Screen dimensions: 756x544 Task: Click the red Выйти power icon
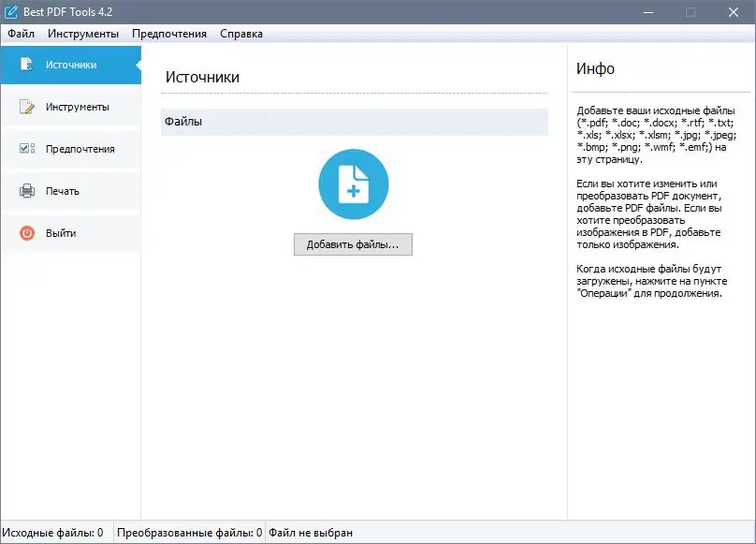tap(27, 233)
